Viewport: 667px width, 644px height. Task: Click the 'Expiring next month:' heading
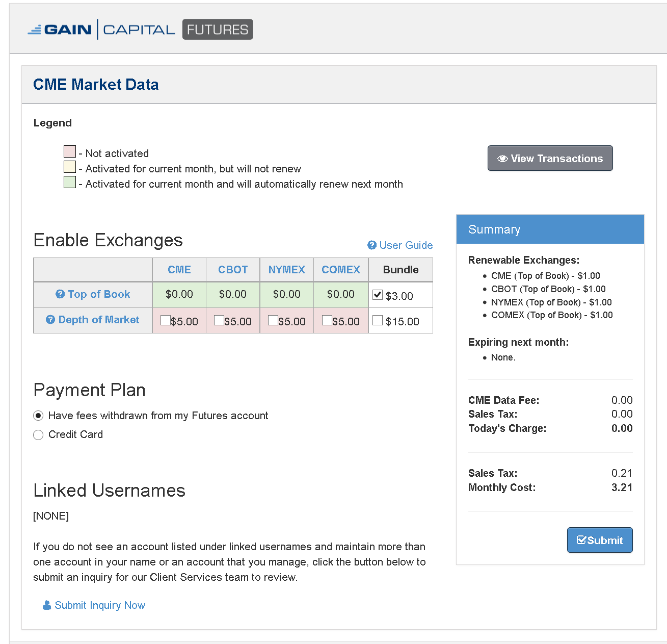[x=519, y=342]
